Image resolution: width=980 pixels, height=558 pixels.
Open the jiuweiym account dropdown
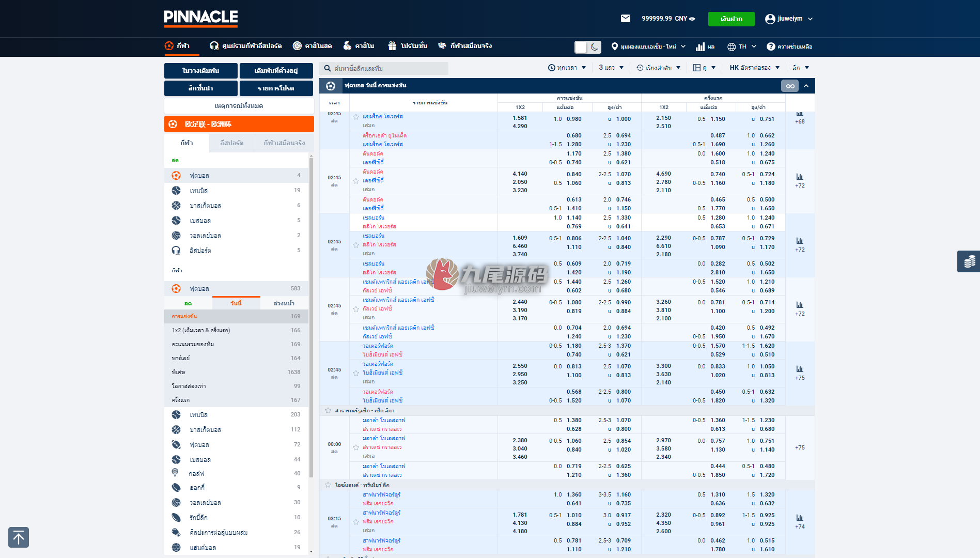tap(789, 19)
